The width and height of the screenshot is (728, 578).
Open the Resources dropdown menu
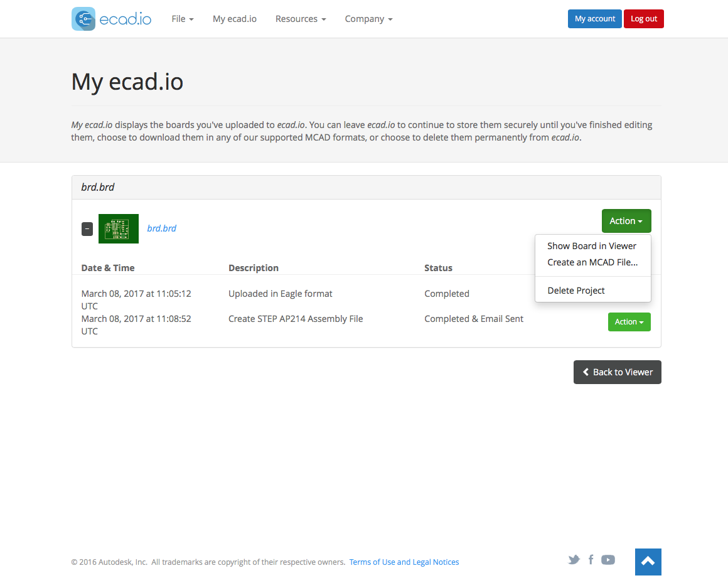pos(301,19)
